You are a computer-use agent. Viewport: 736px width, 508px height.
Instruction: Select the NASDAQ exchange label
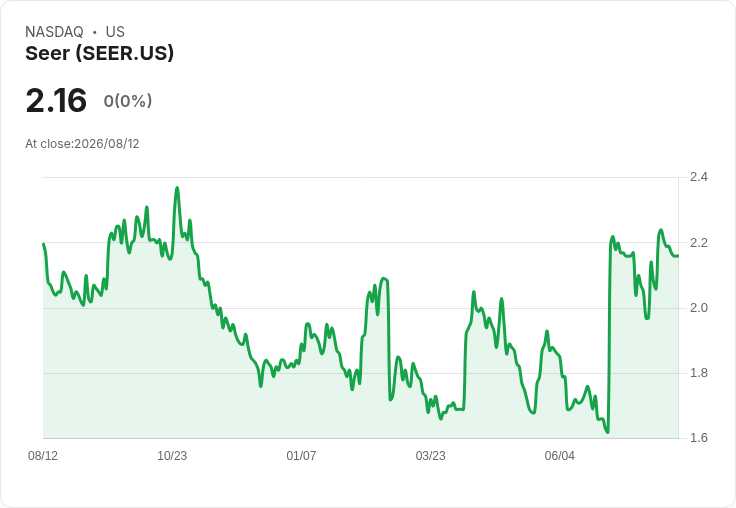tap(54, 32)
